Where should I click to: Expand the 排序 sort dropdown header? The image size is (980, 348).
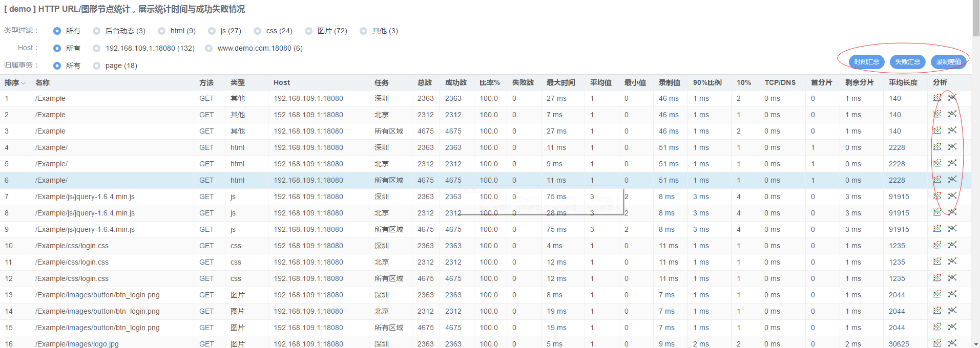15,83
